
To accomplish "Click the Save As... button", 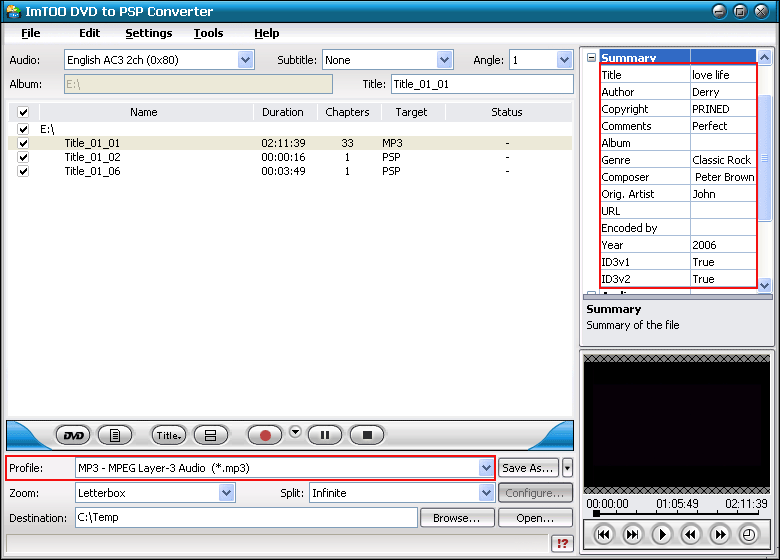I will tap(528, 468).
